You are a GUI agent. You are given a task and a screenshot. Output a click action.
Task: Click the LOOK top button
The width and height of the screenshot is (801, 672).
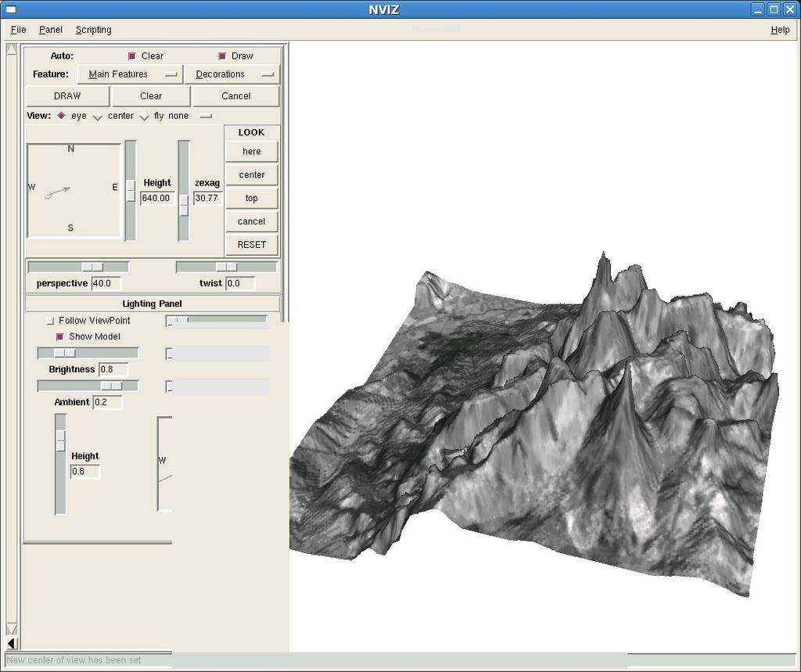pyautogui.click(x=251, y=198)
